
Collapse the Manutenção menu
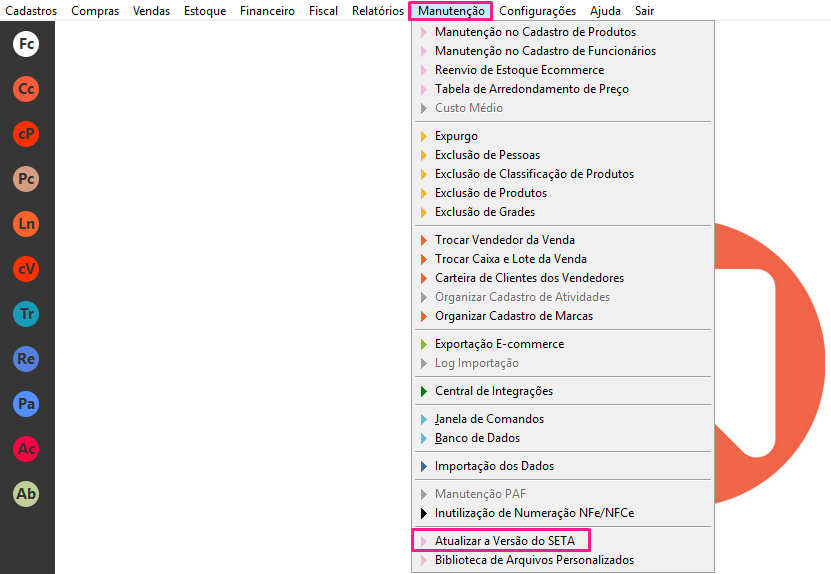tap(451, 11)
